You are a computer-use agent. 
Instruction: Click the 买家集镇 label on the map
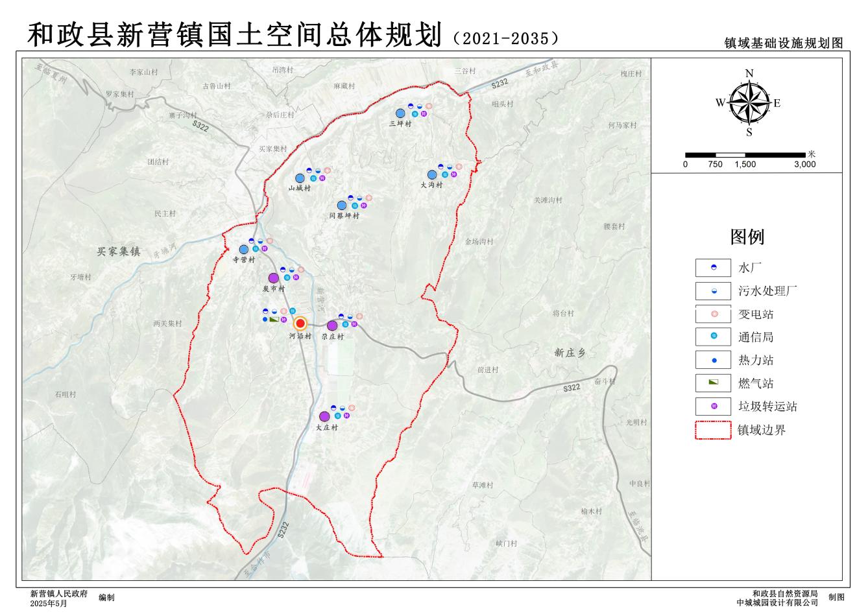pos(119,252)
